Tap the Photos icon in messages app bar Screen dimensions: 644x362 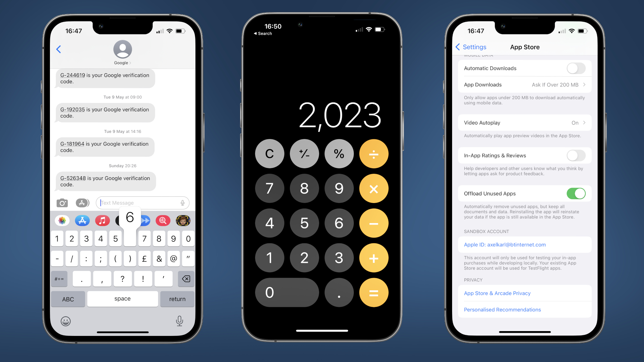[x=62, y=220]
